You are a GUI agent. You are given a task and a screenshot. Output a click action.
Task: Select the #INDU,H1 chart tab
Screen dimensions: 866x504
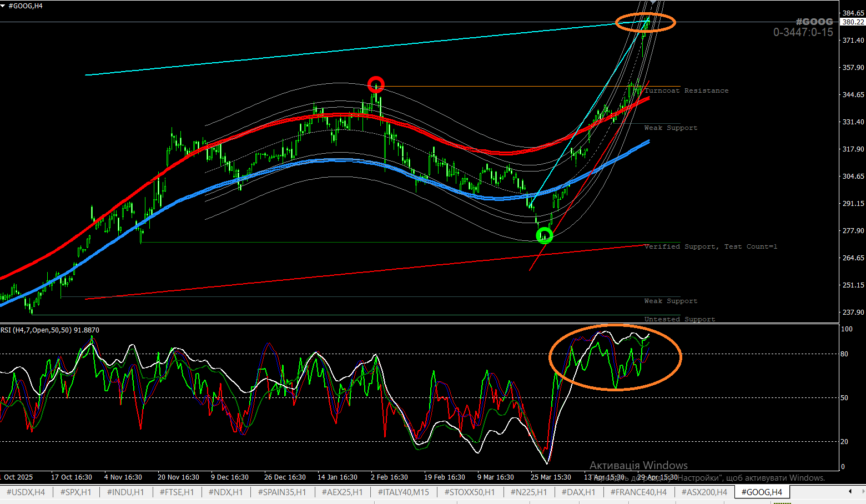click(x=125, y=492)
